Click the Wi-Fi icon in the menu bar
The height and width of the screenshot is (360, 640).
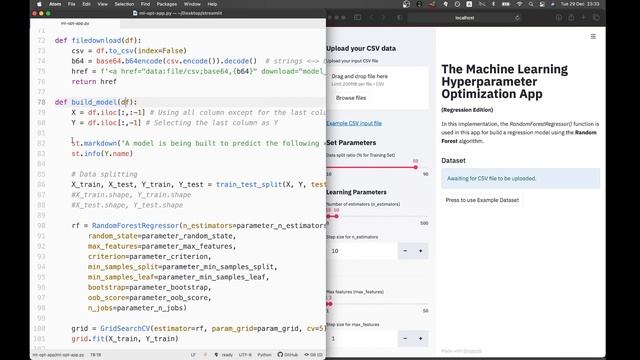click(x=519, y=4)
